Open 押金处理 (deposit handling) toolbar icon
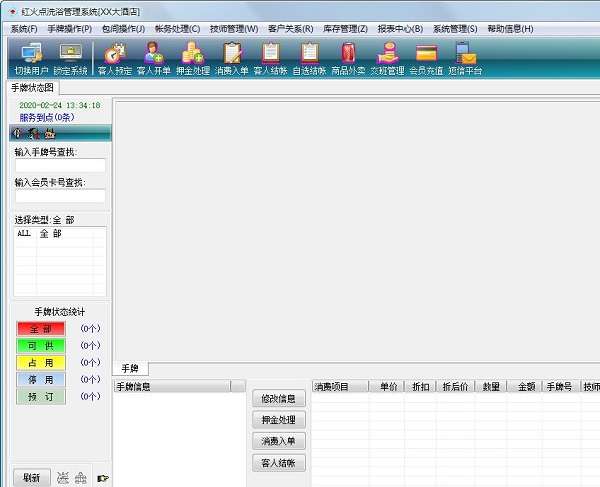The height and width of the screenshot is (487, 600). coord(193,58)
